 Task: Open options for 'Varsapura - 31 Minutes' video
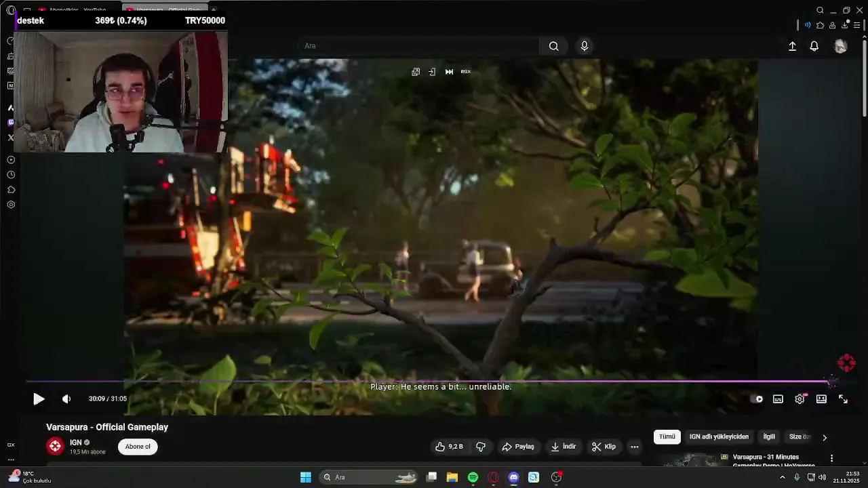831,459
